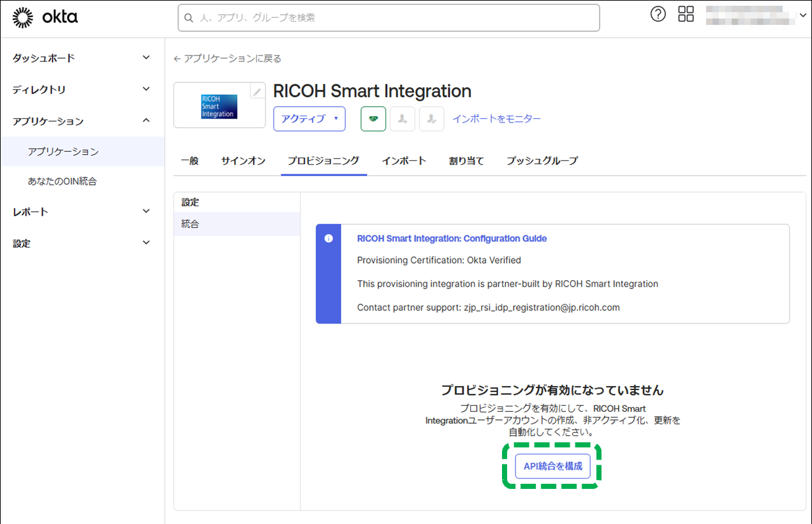The width and height of the screenshot is (812, 524).
Task: Expand the ディレクトリ sidebar section
Action: coord(82,90)
